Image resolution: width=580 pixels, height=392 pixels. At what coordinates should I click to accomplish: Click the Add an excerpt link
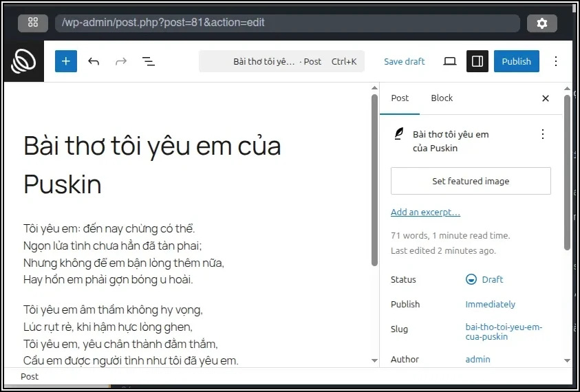[425, 213]
